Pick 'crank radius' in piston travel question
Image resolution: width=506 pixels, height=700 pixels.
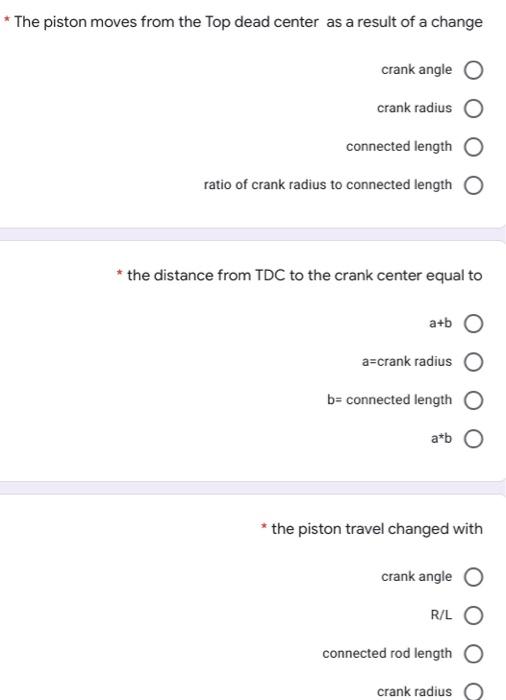pyautogui.click(x=473, y=692)
